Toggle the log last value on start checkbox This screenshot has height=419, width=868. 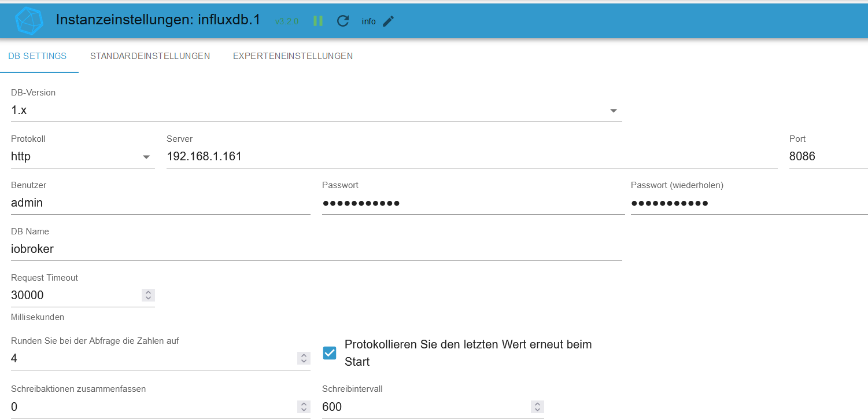click(330, 353)
